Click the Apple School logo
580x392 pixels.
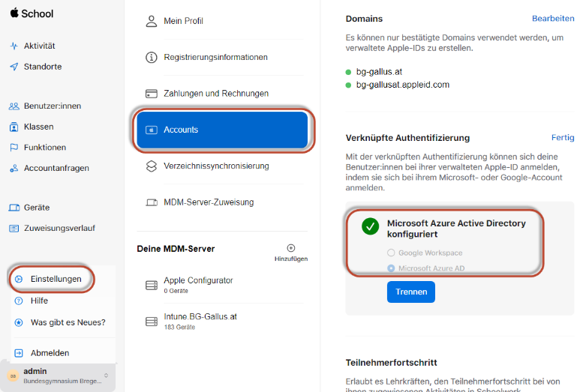(32, 13)
